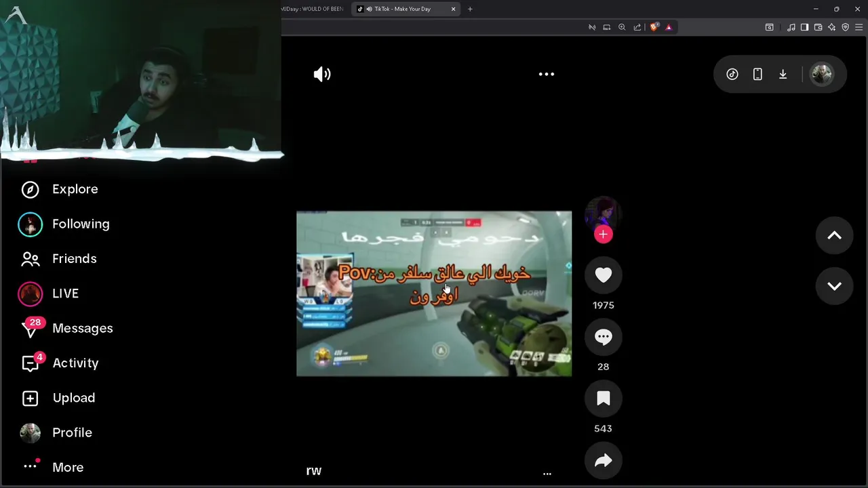
Task: Open the Leo AI sparkle icon
Action: pyautogui.click(x=832, y=27)
